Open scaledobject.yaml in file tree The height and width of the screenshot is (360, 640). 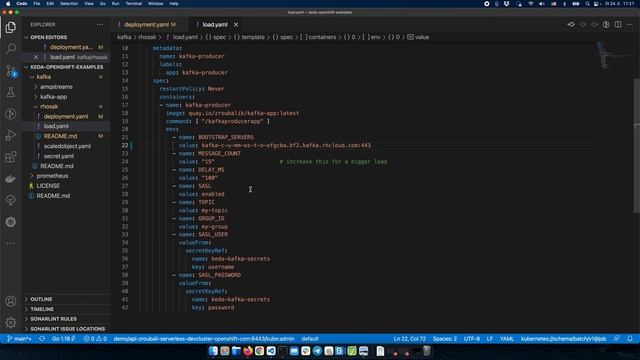tap(67, 146)
